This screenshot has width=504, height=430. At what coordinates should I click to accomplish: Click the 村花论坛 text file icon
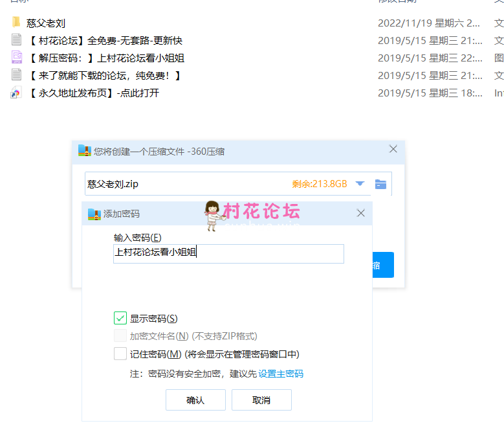pos(16,40)
